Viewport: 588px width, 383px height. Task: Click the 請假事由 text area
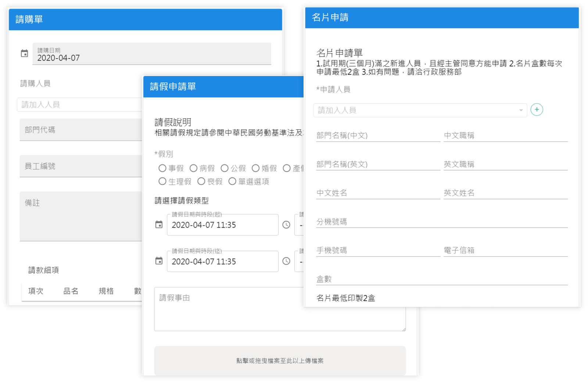coord(280,309)
